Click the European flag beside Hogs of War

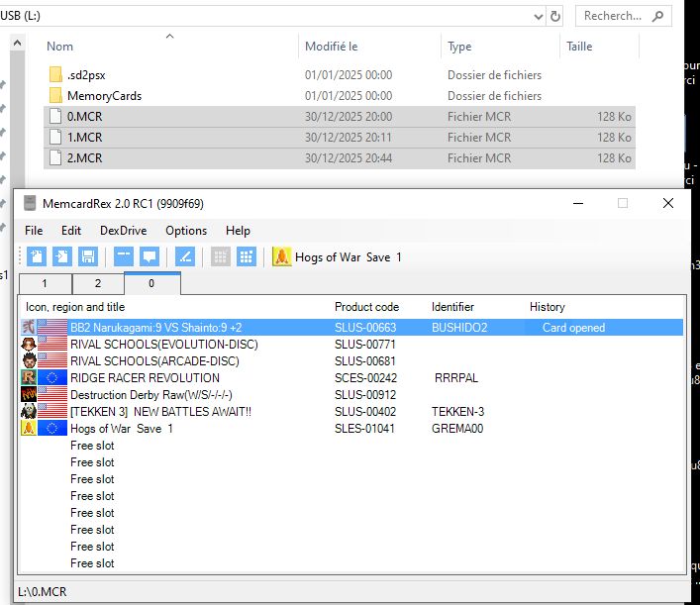[52, 428]
